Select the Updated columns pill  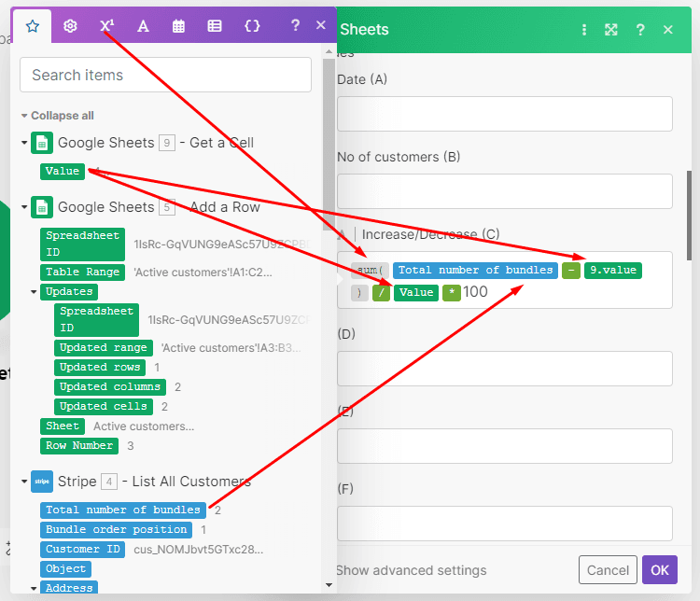pos(110,387)
